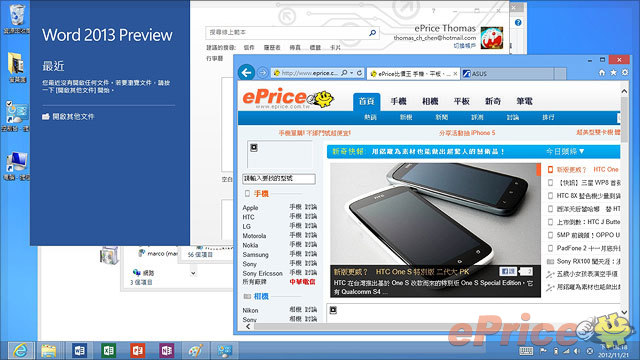Viewport: 640px width, 360px height.
Task: Click the network signal tray icon
Action: click(x=566, y=351)
